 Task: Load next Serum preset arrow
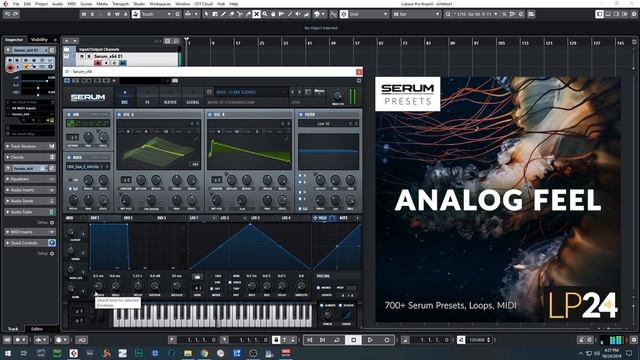[300, 92]
